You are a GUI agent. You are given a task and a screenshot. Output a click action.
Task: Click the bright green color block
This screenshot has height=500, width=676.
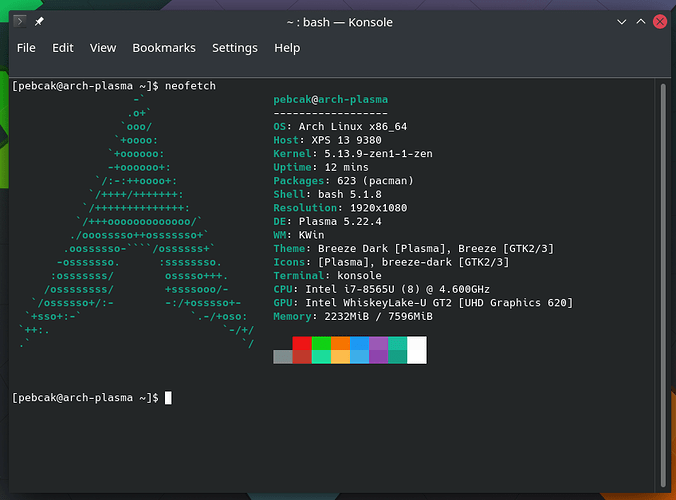click(321, 344)
